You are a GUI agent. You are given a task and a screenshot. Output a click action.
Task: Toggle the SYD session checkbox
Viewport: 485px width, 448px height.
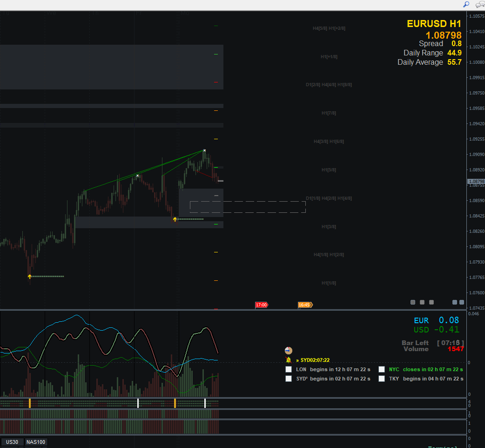coord(289,379)
